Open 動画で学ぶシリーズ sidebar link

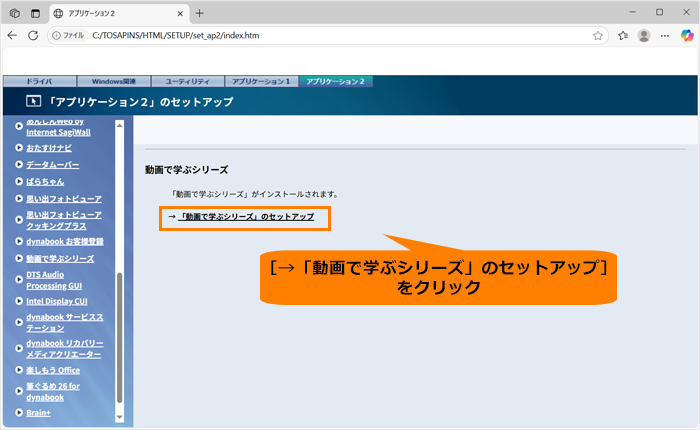(x=60, y=259)
